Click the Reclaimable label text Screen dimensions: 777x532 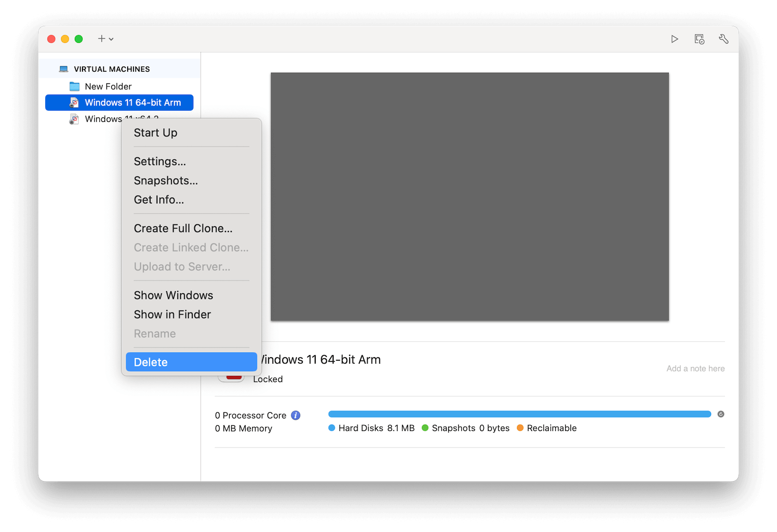(552, 428)
